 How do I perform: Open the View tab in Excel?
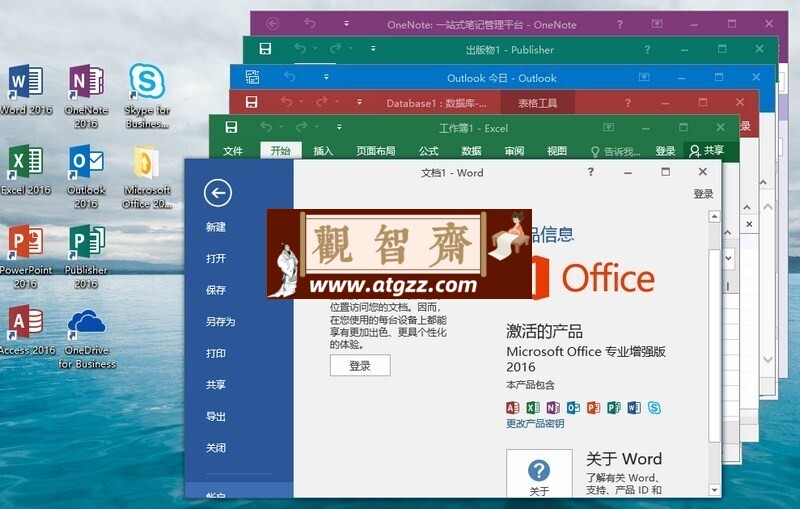557,151
